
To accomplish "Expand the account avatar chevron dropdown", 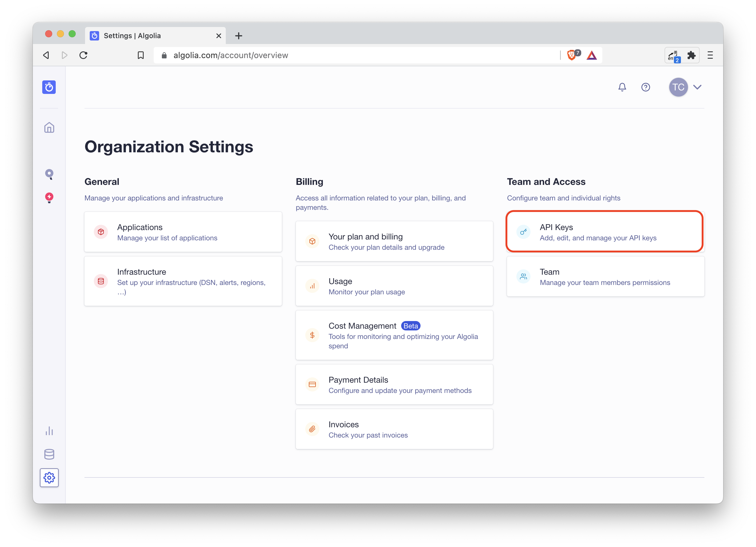I will click(697, 87).
